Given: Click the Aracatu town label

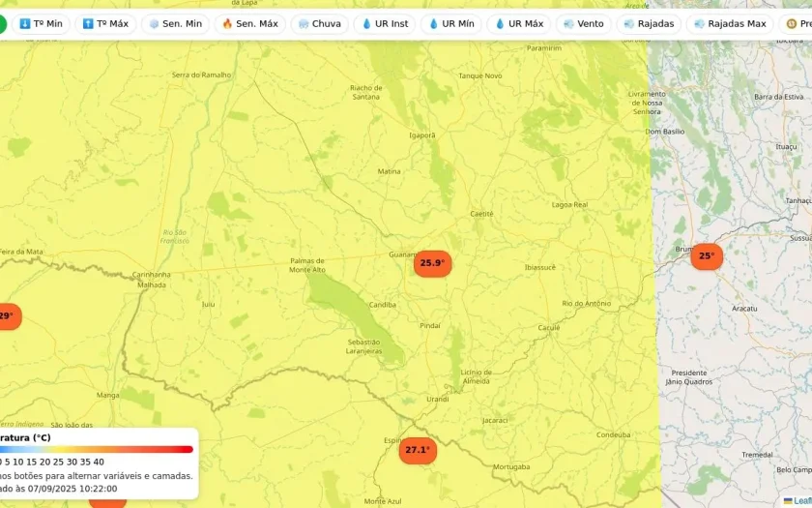Looking at the screenshot, I should pos(744,309).
